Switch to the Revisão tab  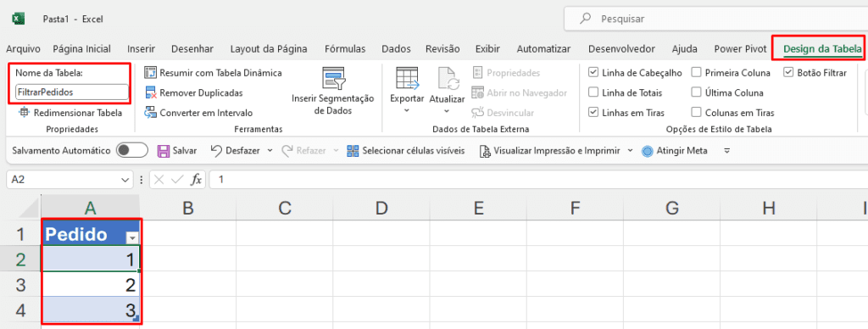(442, 48)
